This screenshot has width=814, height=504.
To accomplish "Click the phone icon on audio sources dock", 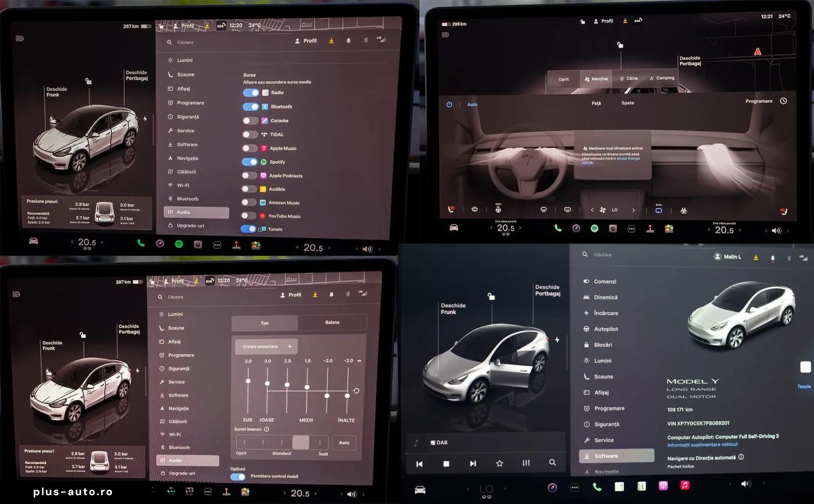I will [x=141, y=243].
